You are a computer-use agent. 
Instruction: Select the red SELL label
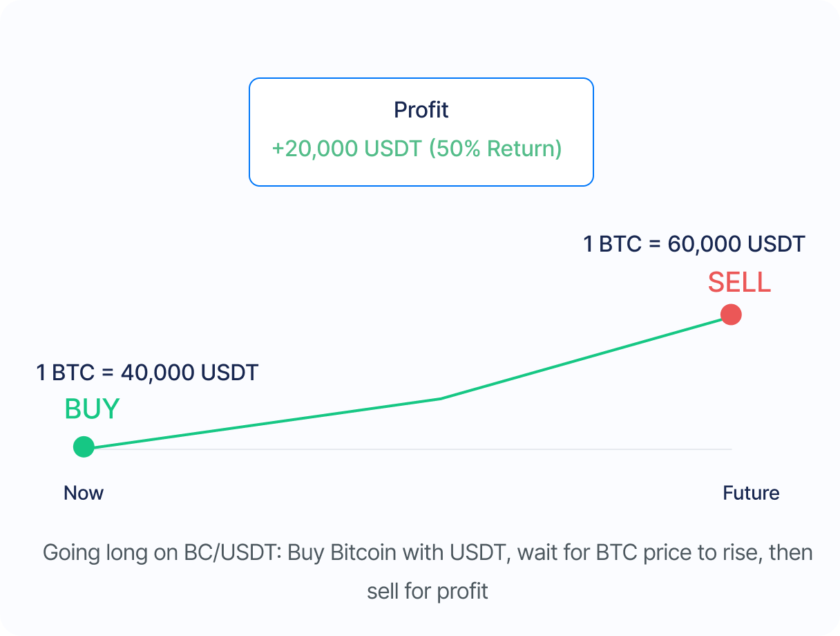(x=739, y=283)
